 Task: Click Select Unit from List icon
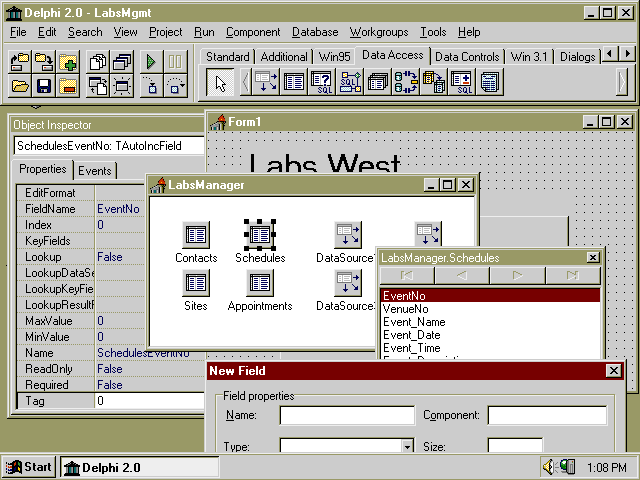click(98, 62)
